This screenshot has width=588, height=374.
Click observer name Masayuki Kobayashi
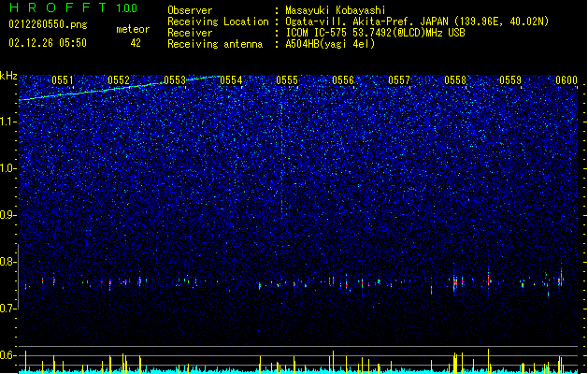[336, 10]
